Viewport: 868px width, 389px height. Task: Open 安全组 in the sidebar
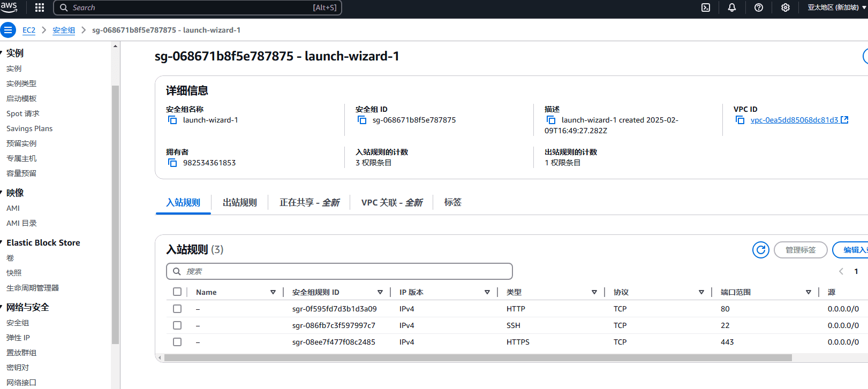(18, 323)
